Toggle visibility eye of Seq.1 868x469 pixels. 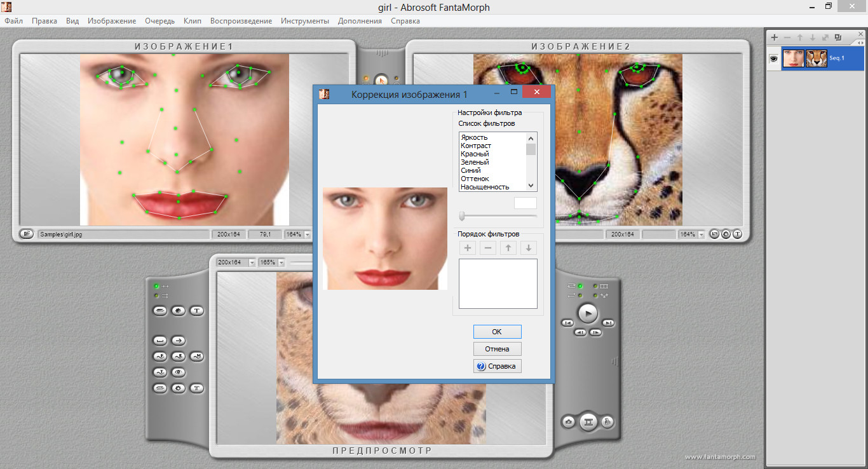pos(773,58)
